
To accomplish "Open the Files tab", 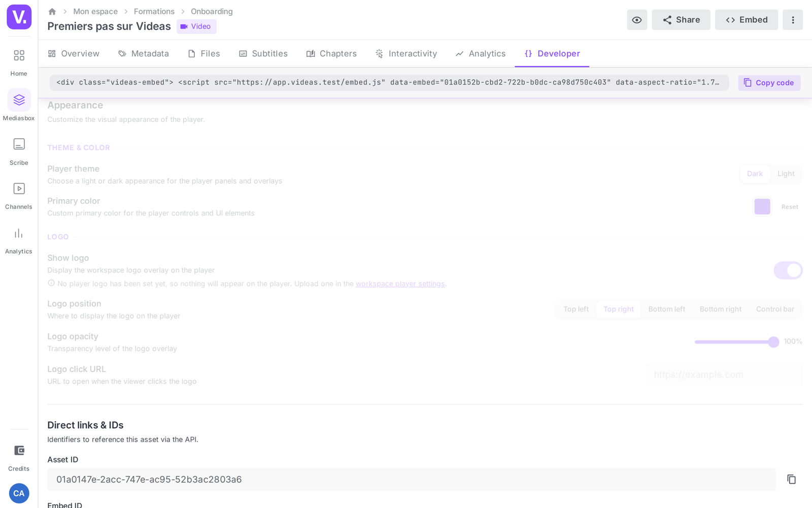I will point(204,54).
